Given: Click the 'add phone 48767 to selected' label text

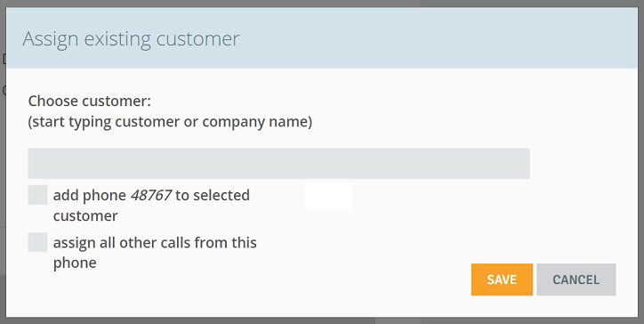Looking at the screenshot, I should (x=151, y=195).
